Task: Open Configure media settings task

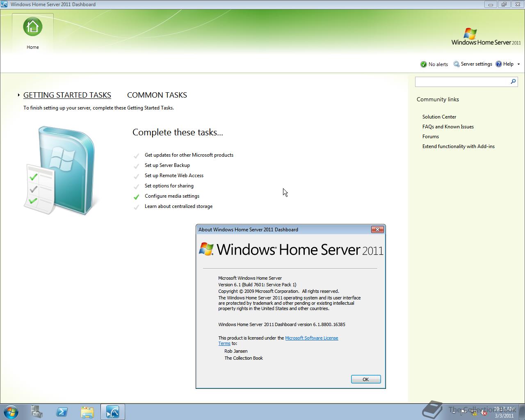Action: (x=172, y=196)
